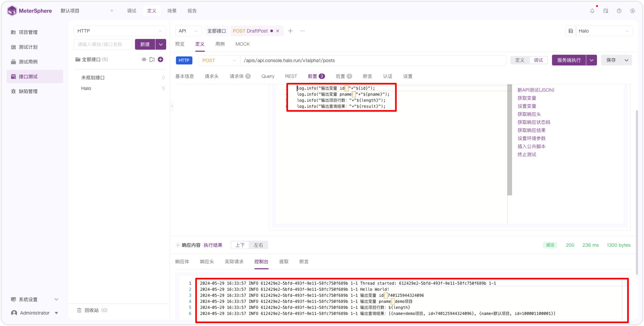Click the 全部接口 folder icon
Image resolution: width=644 pixels, height=326 pixels.
[78, 59]
